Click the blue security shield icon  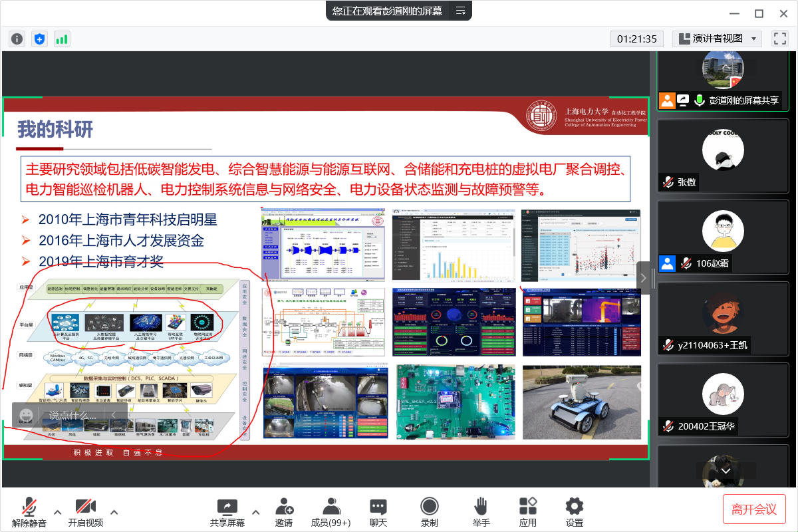(39, 39)
